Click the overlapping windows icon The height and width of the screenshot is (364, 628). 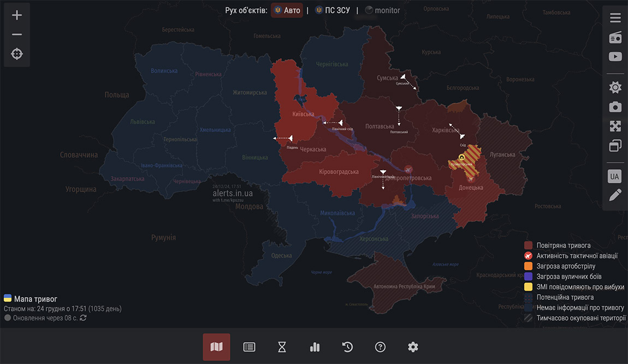pyautogui.click(x=615, y=146)
